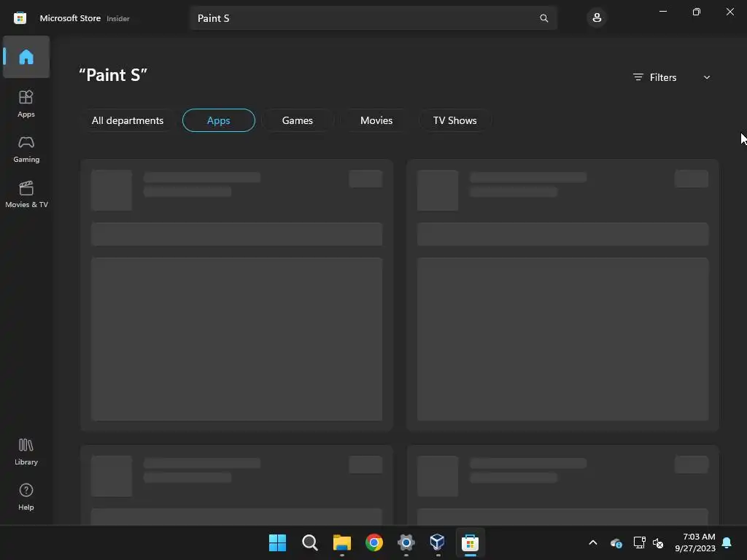Screen dimensions: 747x560
Task: Open Settings gear in taskbar
Action: click(x=406, y=542)
